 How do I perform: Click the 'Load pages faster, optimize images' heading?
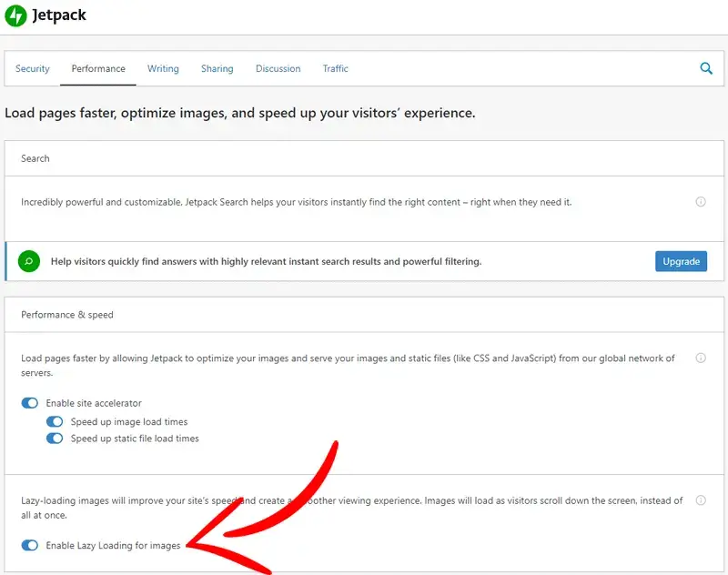pyautogui.click(x=240, y=113)
